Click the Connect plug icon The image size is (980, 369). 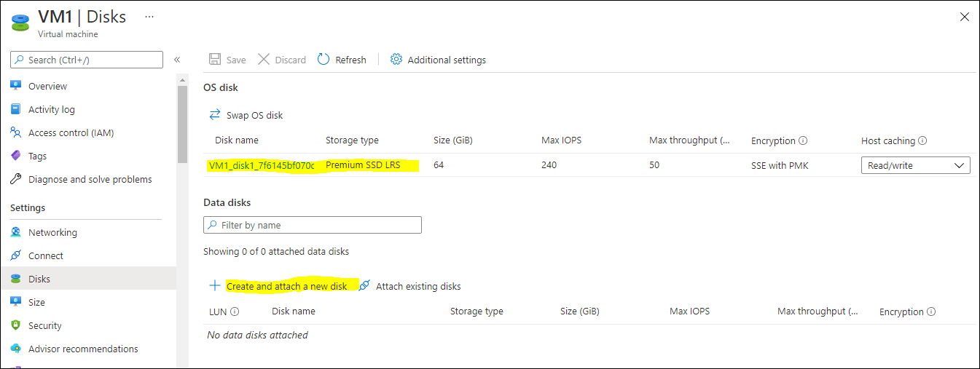point(15,255)
